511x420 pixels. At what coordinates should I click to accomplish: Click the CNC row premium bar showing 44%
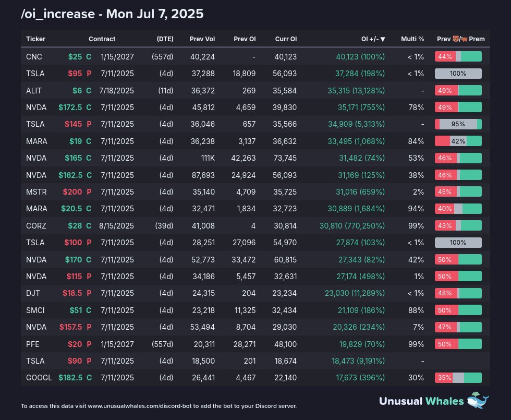[458, 56]
